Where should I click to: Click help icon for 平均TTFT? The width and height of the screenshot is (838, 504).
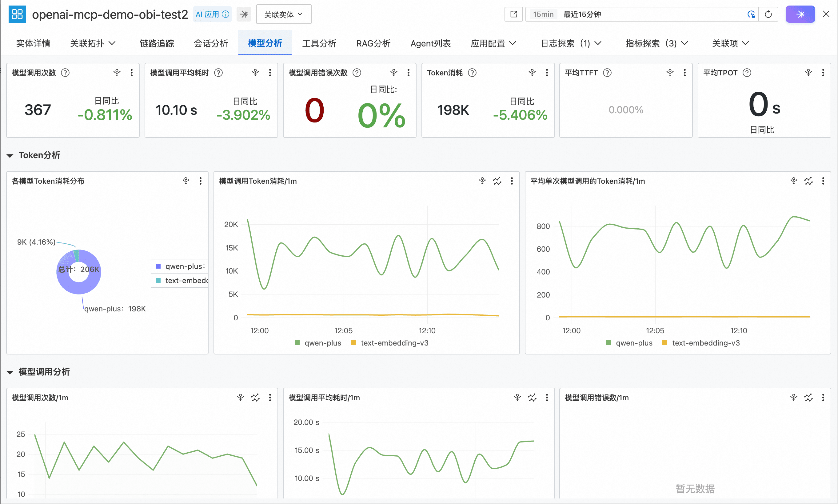(x=608, y=73)
